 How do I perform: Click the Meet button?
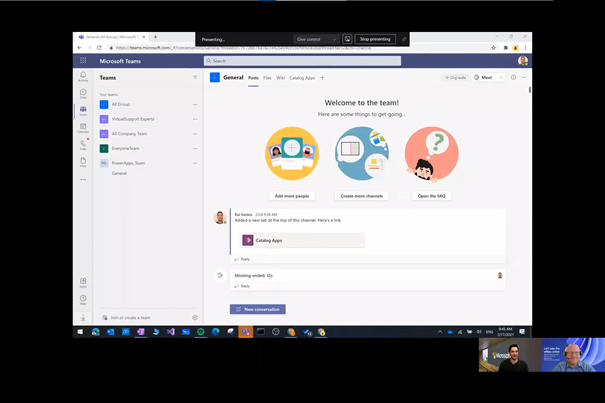coord(483,77)
